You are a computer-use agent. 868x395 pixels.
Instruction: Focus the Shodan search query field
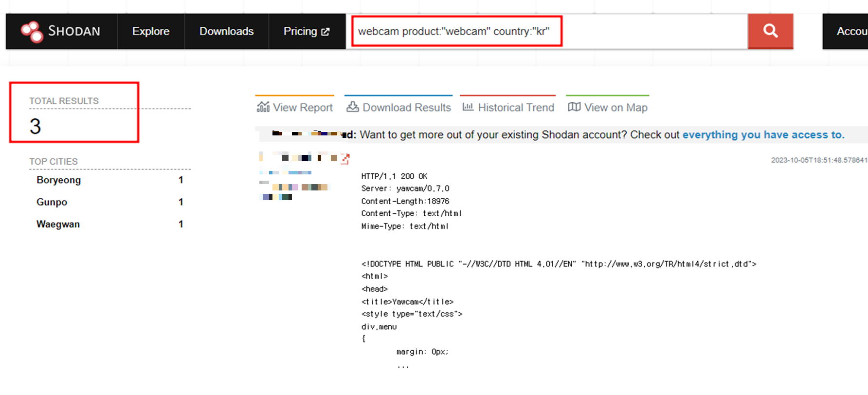coord(547,32)
